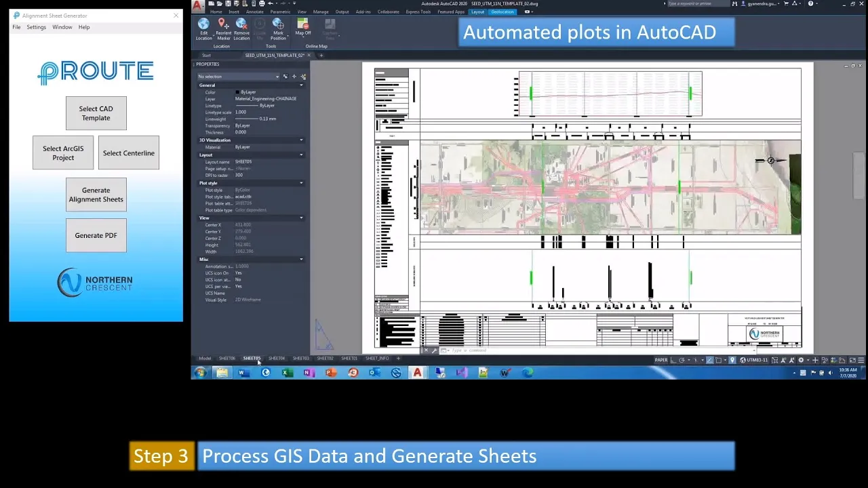This screenshot has width=868, height=488.
Task: Open the File menu in Alignment Sheet Generator
Action: tap(16, 27)
